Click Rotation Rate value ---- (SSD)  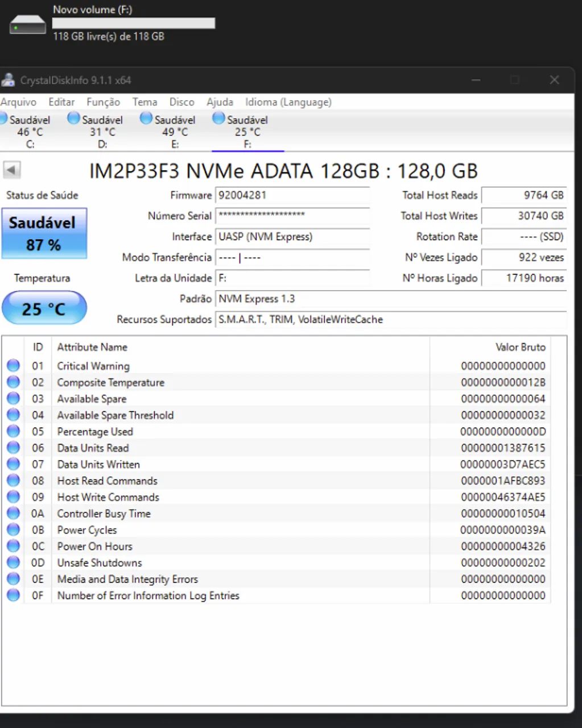524,237
